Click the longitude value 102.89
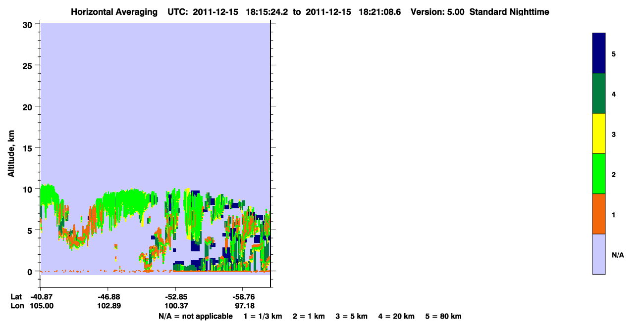The width and height of the screenshot is (644, 330). coord(108,306)
